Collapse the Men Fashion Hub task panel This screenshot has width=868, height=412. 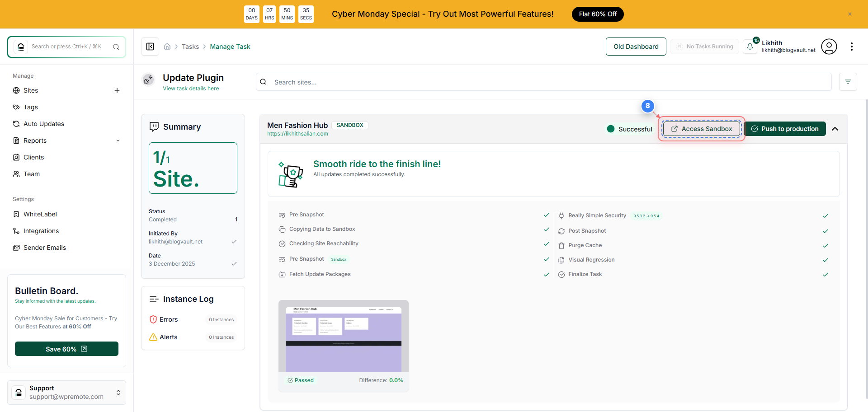click(x=835, y=129)
